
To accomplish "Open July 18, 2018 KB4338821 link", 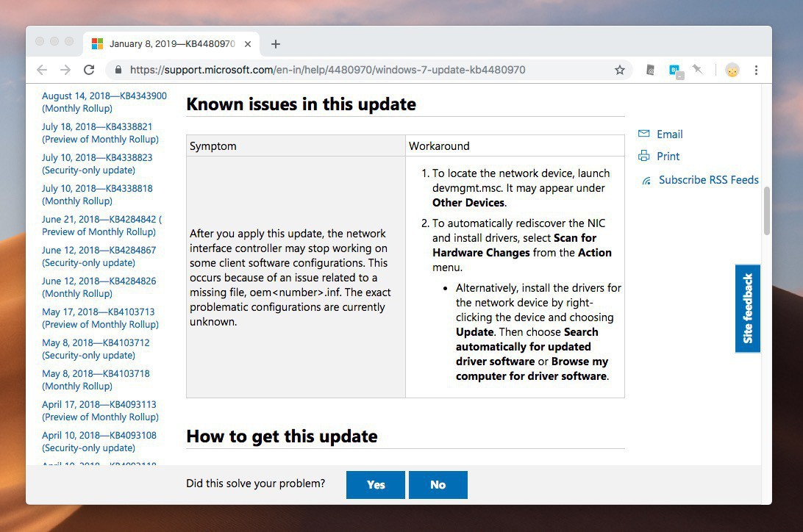I will click(100, 133).
